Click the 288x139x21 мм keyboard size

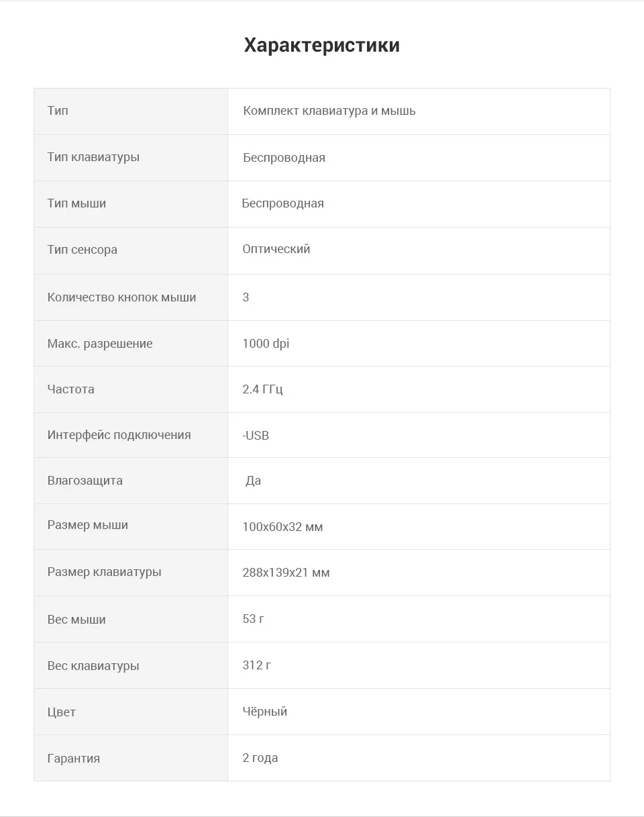pos(286,573)
